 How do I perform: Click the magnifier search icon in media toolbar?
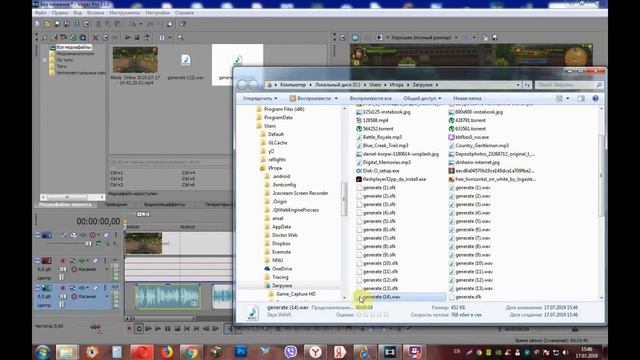180,38
